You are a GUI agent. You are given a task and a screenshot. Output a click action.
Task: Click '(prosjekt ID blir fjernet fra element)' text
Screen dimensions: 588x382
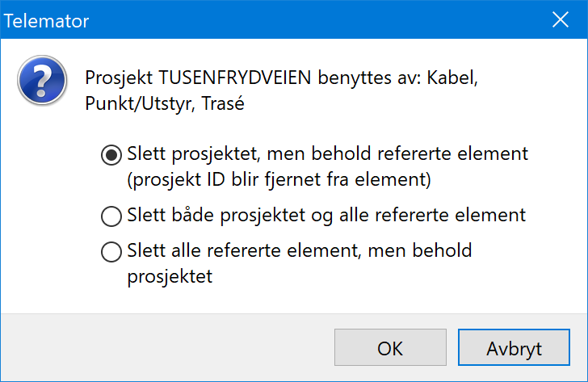(x=279, y=179)
